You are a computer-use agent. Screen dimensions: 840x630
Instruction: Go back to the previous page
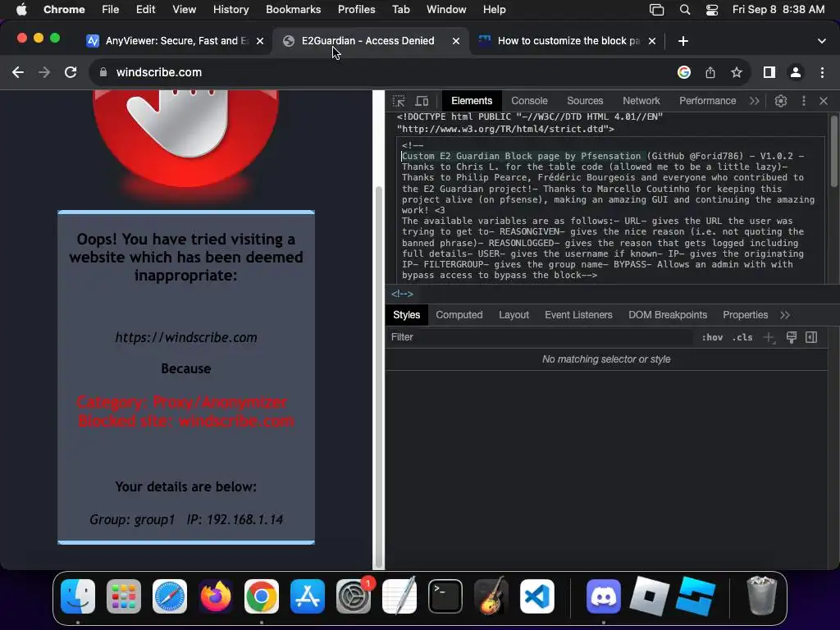18,72
